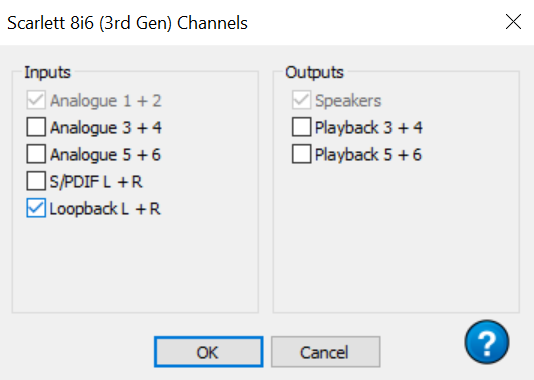
Task: Click the Inputs group heading
Action: click(x=47, y=72)
